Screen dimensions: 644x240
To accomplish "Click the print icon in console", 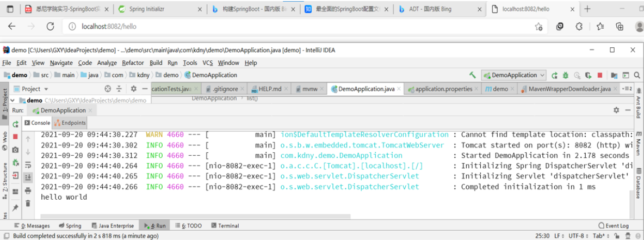I will (x=28, y=190).
